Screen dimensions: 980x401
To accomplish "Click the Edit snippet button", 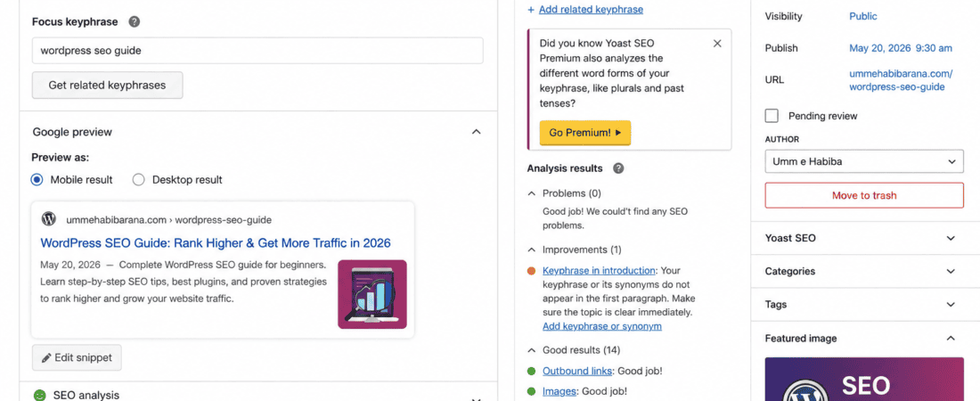I will 77,358.
